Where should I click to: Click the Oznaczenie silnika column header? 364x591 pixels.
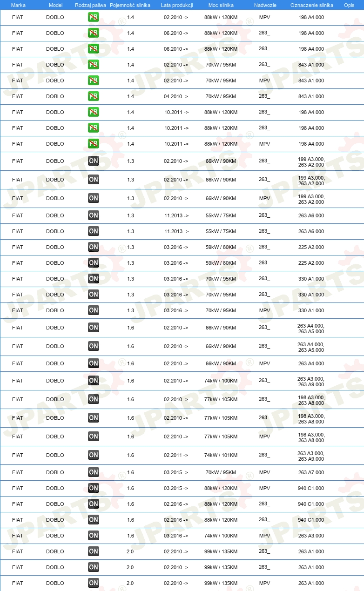click(x=311, y=5)
